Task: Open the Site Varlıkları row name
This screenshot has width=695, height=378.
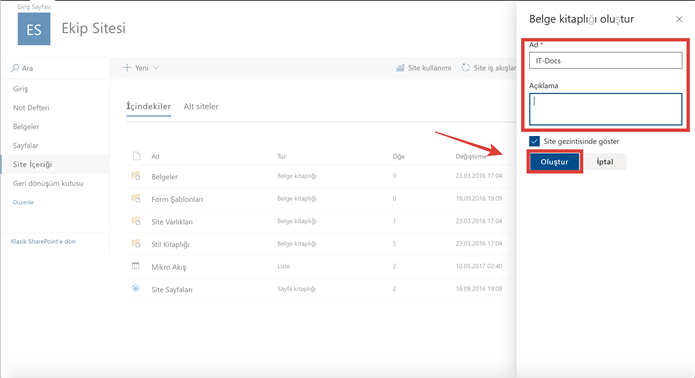Action: [172, 222]
